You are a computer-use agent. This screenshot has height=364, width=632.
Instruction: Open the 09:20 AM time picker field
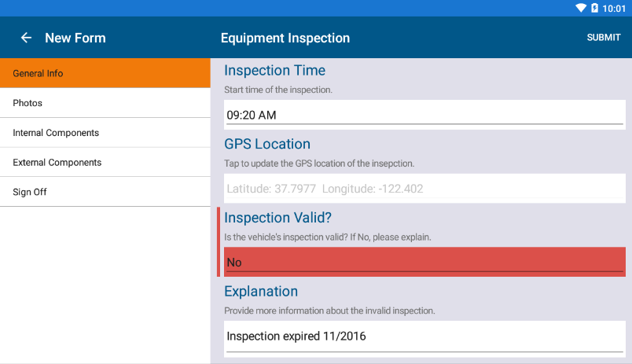pyautogui.click(x=424, y=115)
